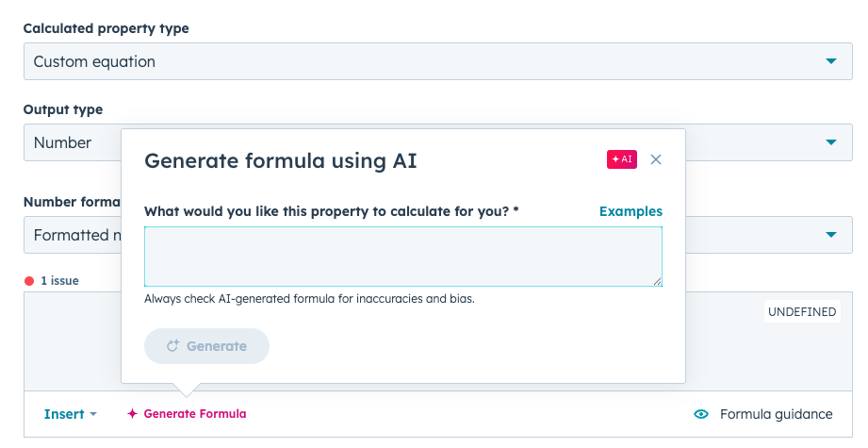Image resolution: width=868 pixels, height=448 pixels.
Task: Click the sparkle icon beside Generate Formula
Action: click(x=133, y=414)
